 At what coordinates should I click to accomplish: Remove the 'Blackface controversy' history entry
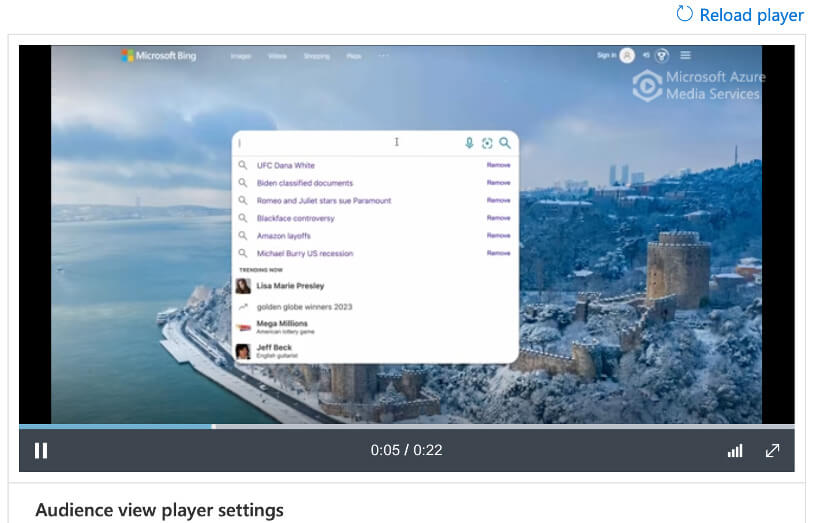click(x=499, y=218)
